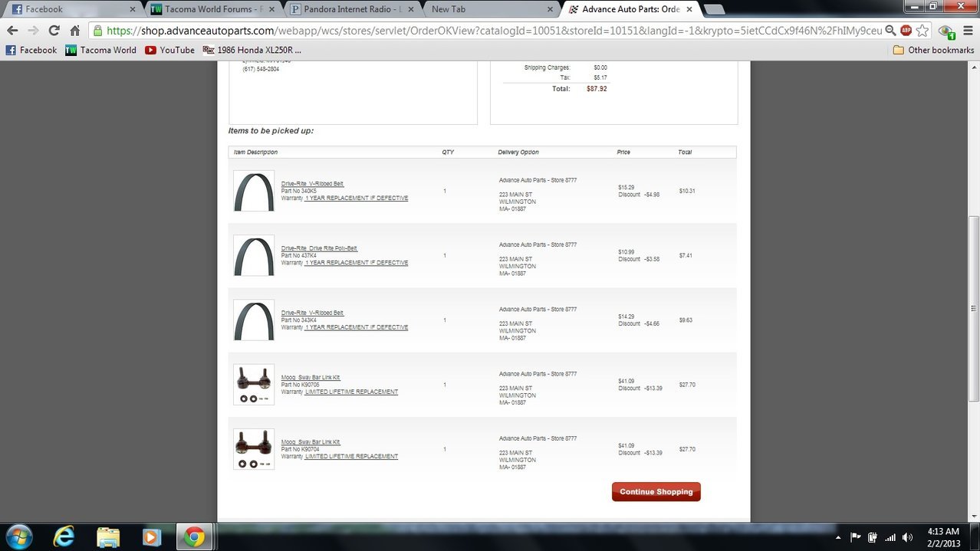Reload the current page
The image size is (980, 551).
pos(54,31)
